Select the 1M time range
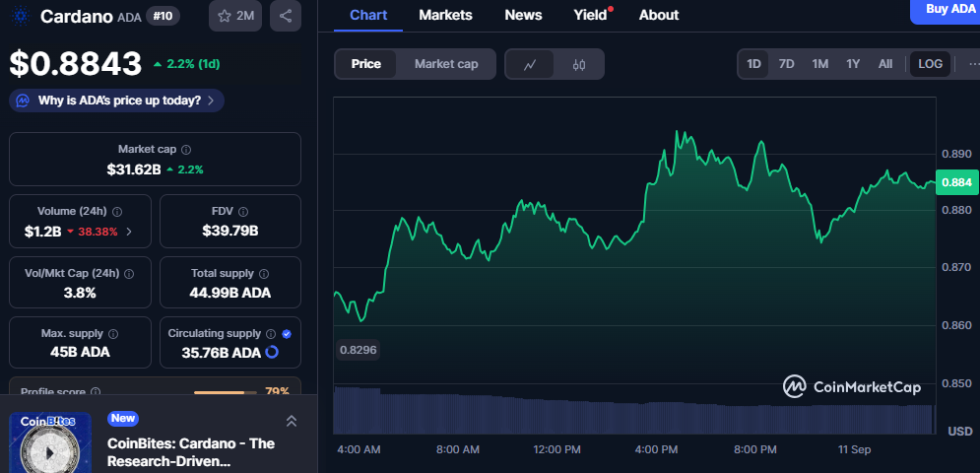 pyautogui.click(x=820, y=64)
